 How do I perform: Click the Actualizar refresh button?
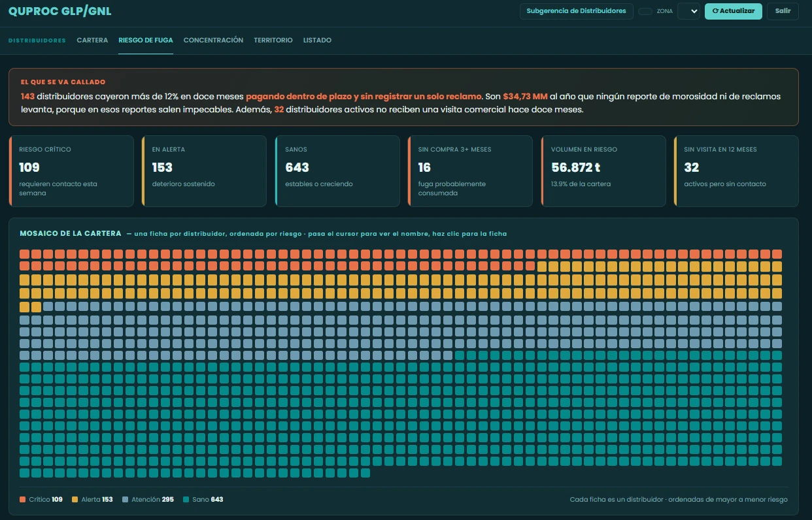(x=733, y=11)
